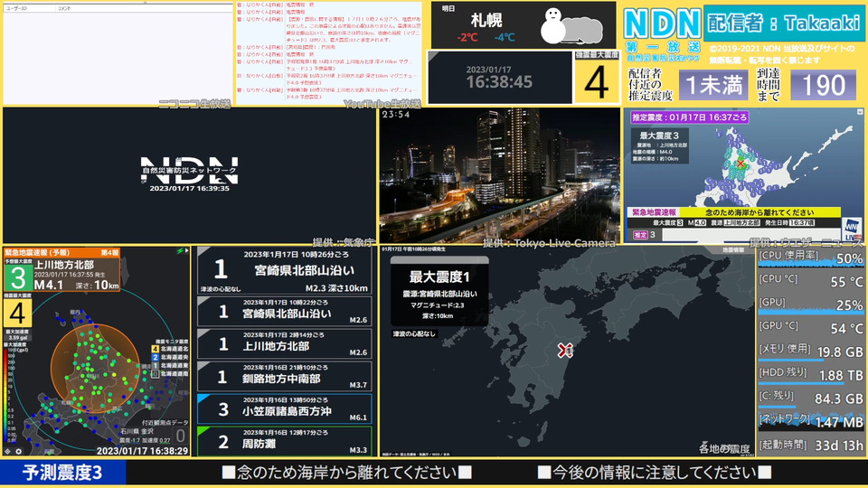Click the pink 推定 badge on Weathernews bar
The width and height of the screenshot is (868, 488).
pos(640,235)
